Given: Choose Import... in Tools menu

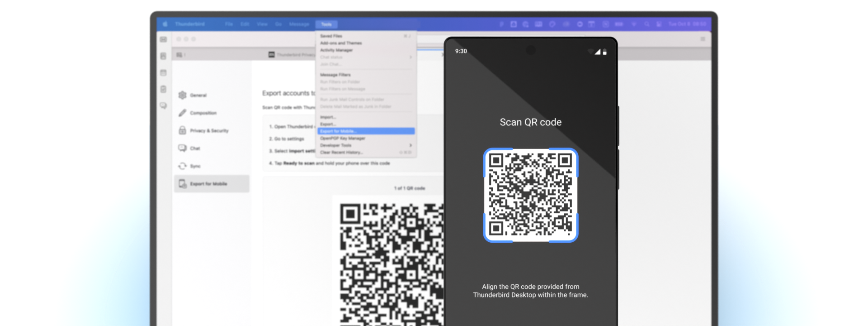Looking at the screenshot, I should coord(366,117).
